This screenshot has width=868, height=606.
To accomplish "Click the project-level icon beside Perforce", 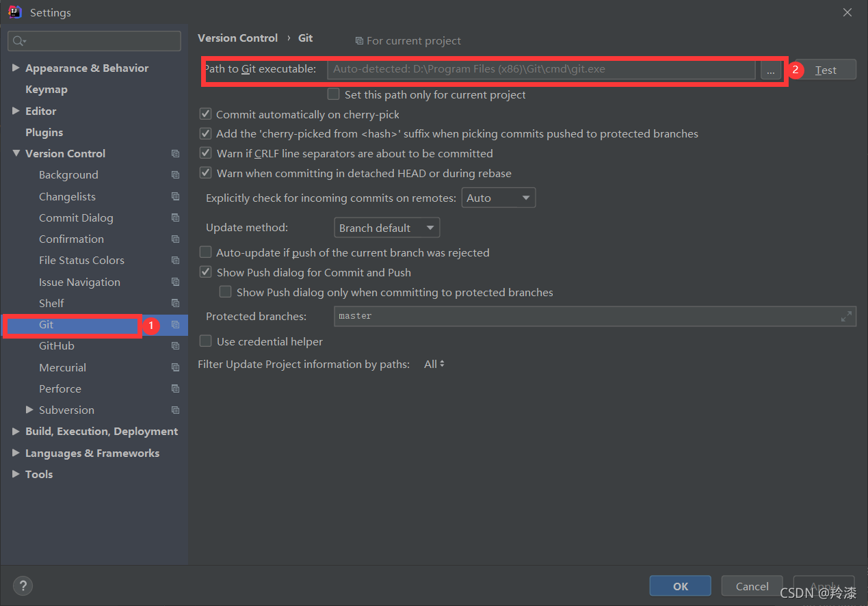I will (x=175, y=388).
